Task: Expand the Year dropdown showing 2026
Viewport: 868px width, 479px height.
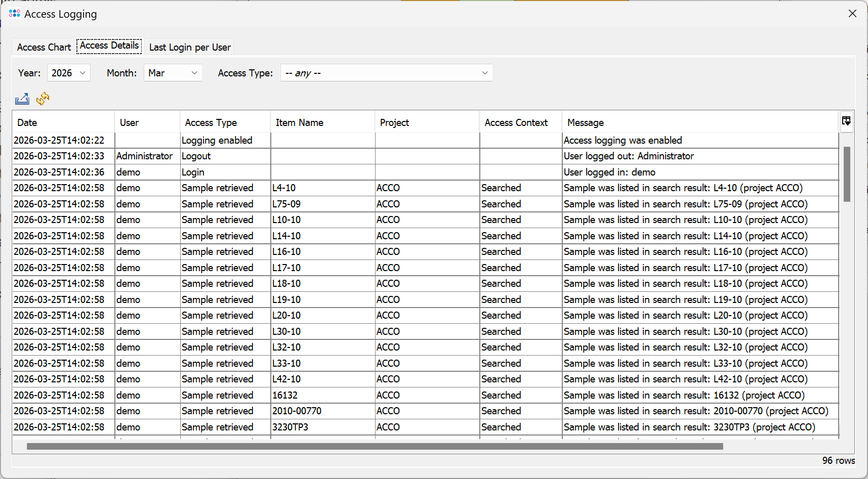Action: pos(69,73)
